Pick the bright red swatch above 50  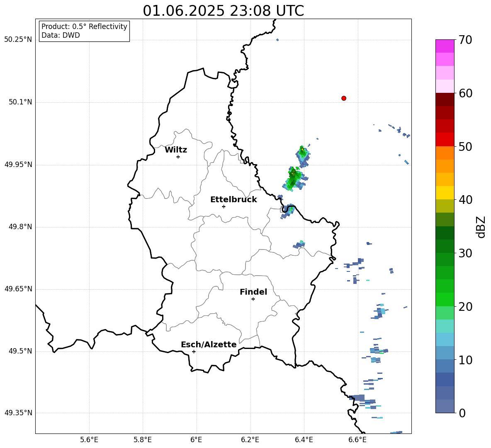click(x=445, y=140)
